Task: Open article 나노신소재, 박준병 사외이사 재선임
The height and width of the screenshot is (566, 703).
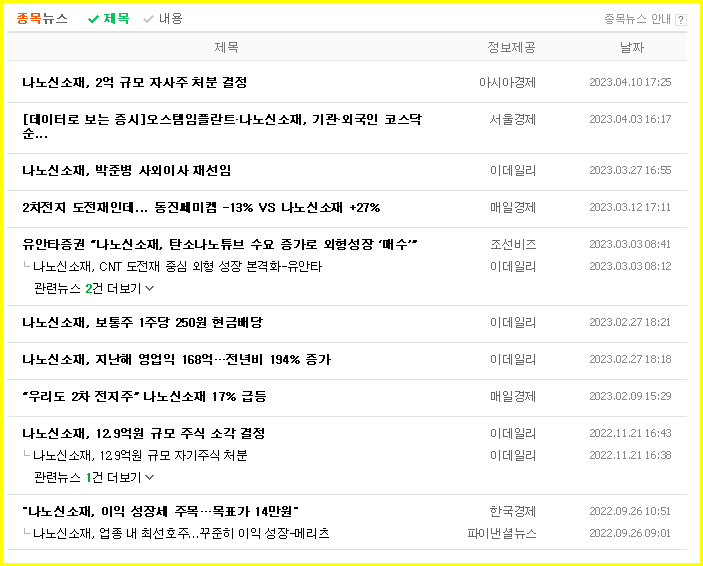Action: (126, 170)
